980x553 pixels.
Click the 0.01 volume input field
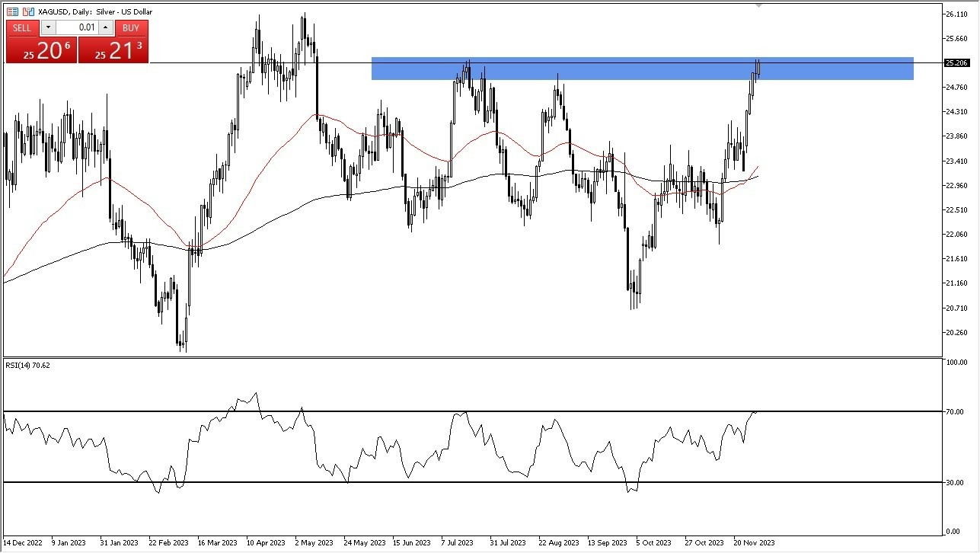(x=77, y=28)
